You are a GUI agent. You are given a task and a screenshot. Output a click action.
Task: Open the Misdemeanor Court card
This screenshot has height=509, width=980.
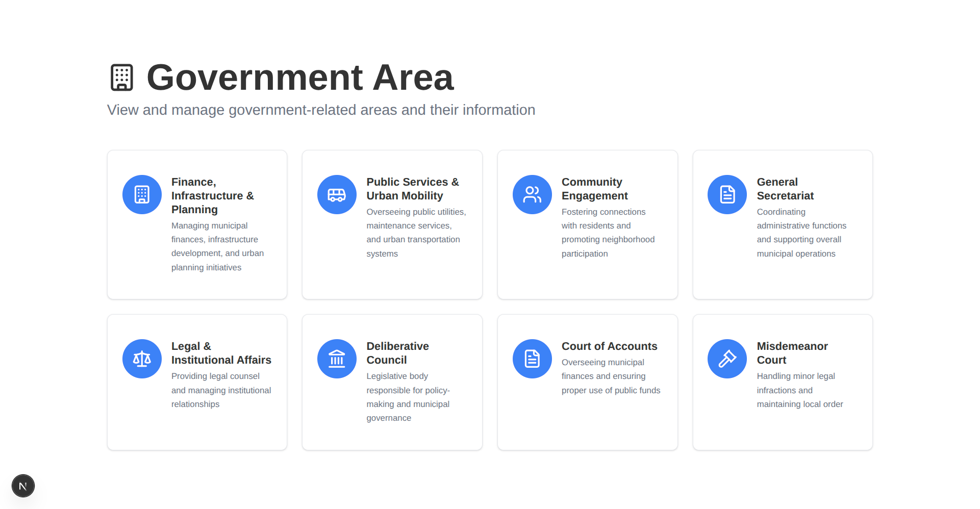[782, 382]
